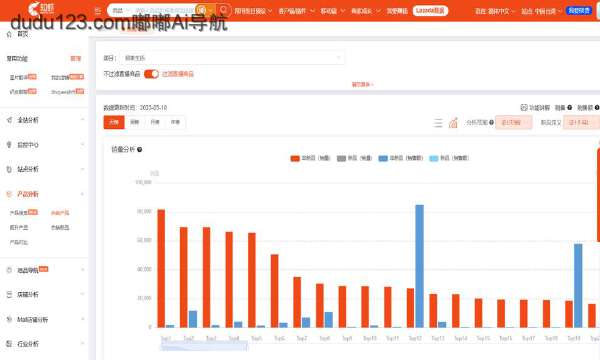Open the analysis range dropdown

coord(513,122)
